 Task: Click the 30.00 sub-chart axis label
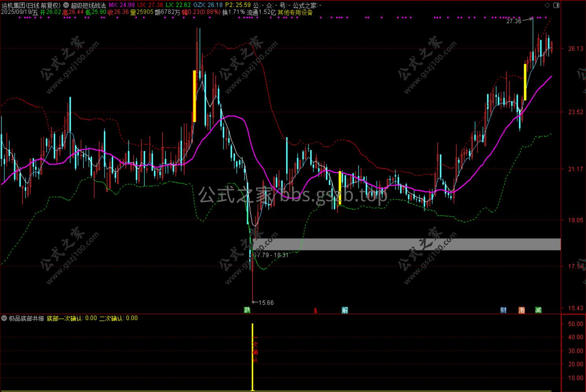point(575,351)
